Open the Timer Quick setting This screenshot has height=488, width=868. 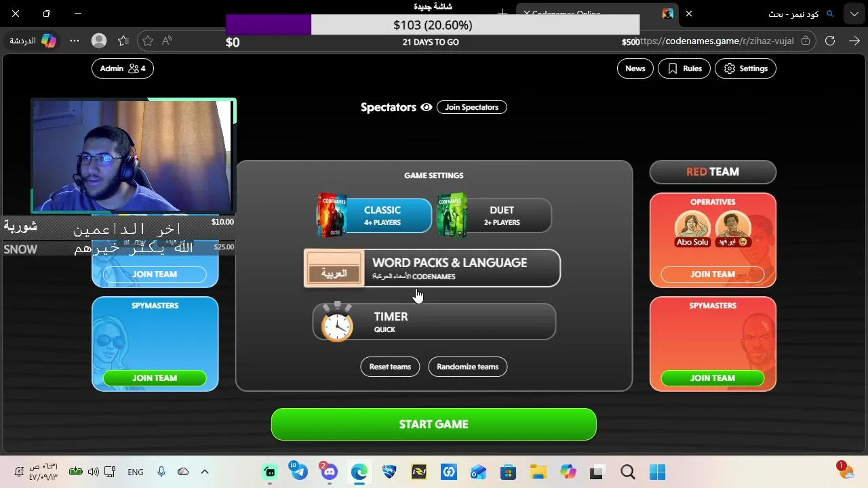(x=434, y=322)
